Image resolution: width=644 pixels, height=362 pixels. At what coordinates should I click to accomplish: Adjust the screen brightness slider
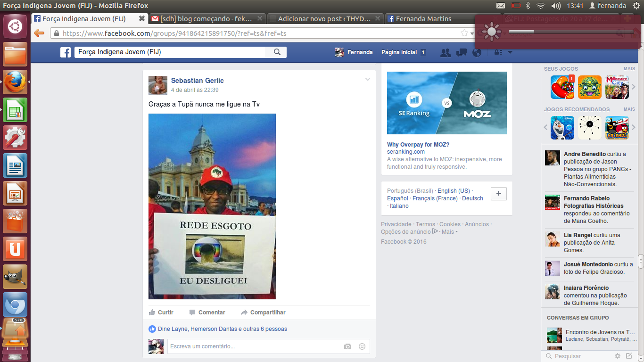tap(571, 32)
